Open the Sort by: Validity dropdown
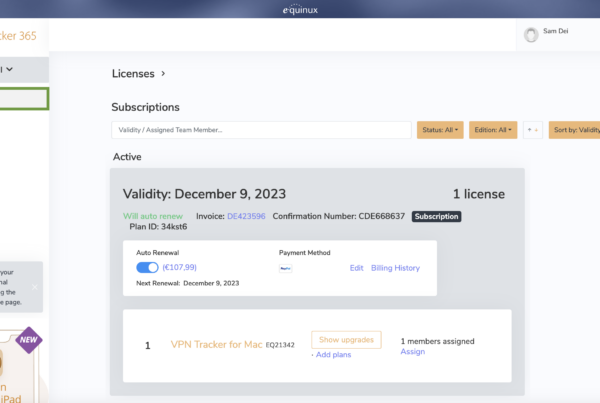The height and width of the screenshot is (403, 600). [574, 130]
